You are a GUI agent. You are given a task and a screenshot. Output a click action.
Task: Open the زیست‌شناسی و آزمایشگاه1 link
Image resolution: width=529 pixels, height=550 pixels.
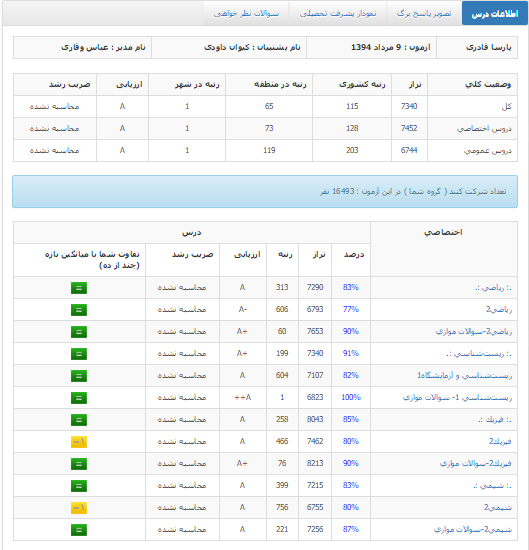coord(464,376)
